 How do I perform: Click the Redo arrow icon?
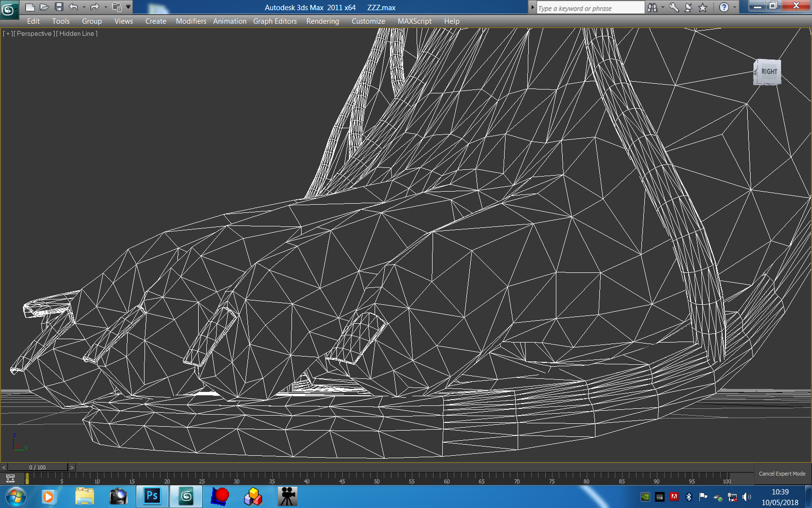tap(95, 7)
